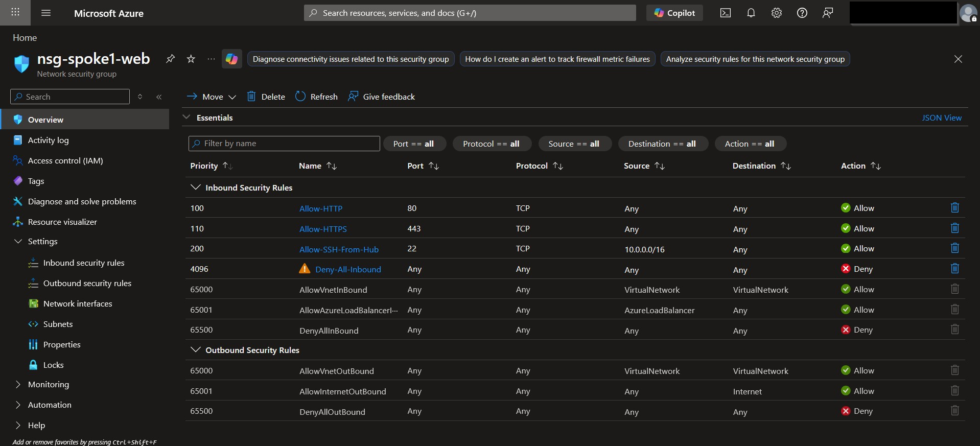Screen dimensions: 980x446
Task: Delete the Allow-SSH-From-Hub rule trash icon
Action: pos(954,248)
